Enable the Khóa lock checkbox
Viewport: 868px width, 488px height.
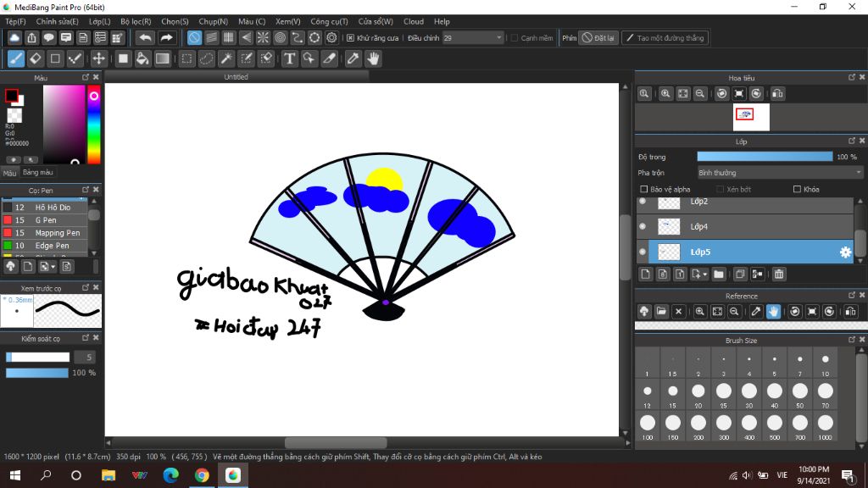pyautogui.click(x=797, y=189)
